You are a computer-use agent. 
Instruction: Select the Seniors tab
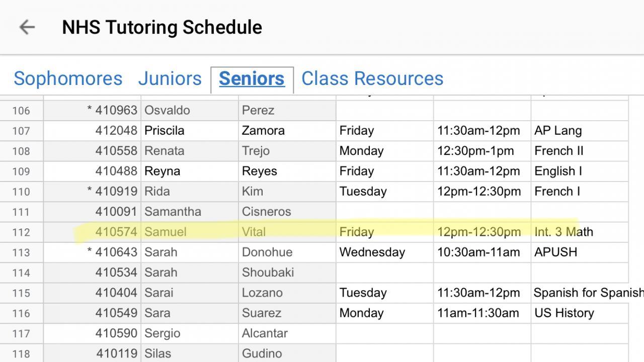252,79
